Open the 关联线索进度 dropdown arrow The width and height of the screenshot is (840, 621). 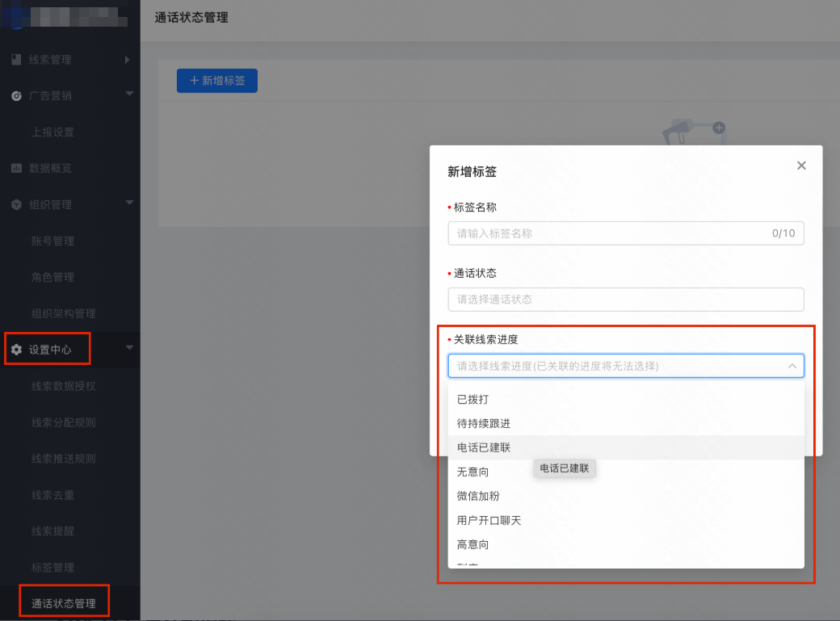click(x=792, y=366)
